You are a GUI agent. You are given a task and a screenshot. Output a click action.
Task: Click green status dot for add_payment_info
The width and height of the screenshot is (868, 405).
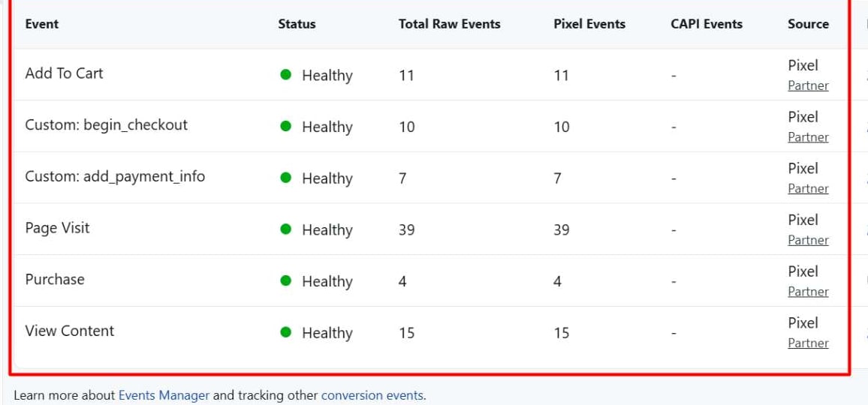click(285, 178)
